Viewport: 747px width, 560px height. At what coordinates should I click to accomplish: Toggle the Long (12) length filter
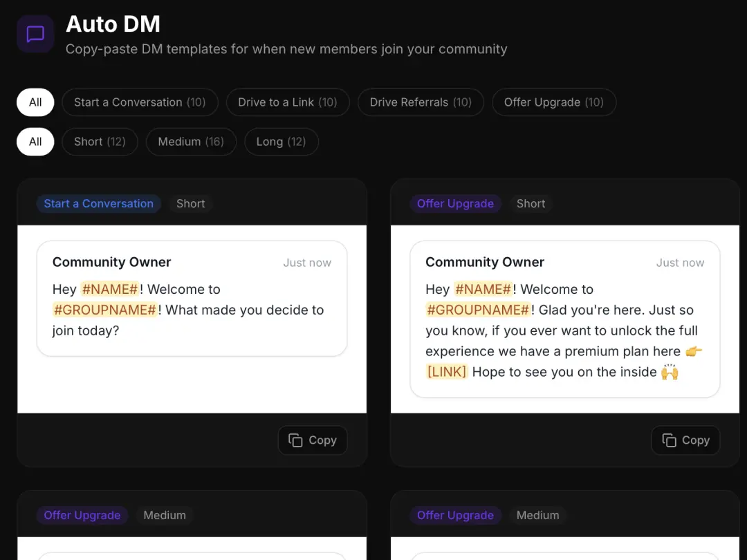[281, 142]
